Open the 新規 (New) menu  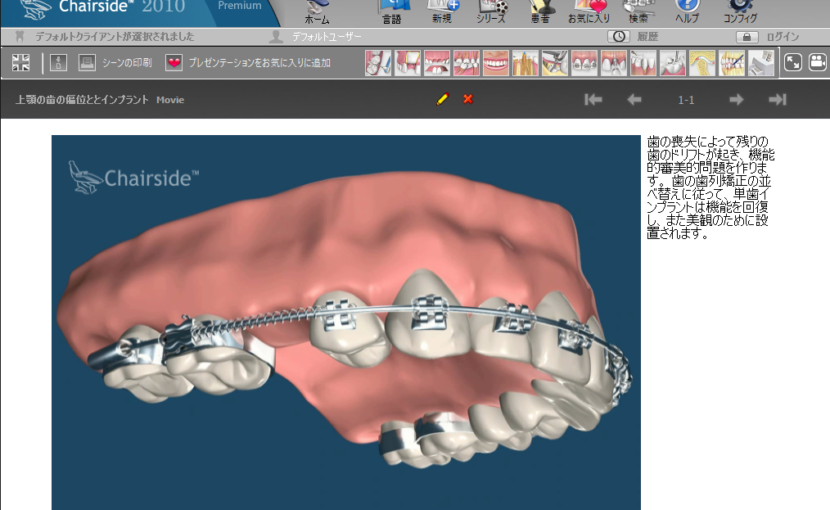pyautogui.click(x=442, y=13)
